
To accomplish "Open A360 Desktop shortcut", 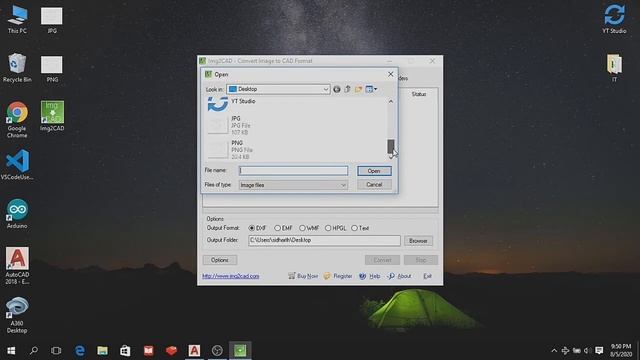I will tap(17, 315).
